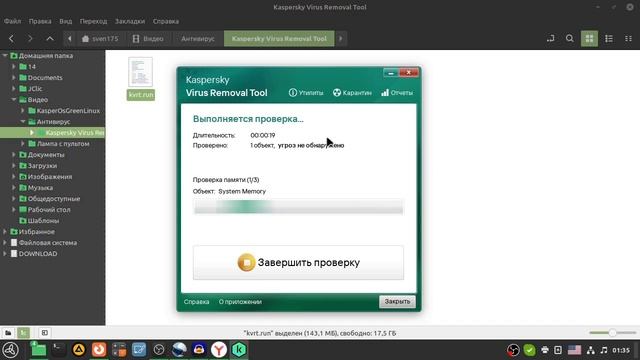Click the Kaspersky K taskbar icon
Image resolution: width=640 pixels, height=360 pixels.
pyautogui.click(x=239, y=350)
